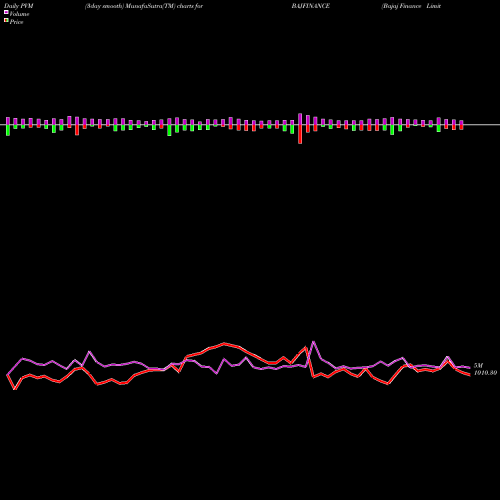Click the '5M' volume axis label
The height and width of the screenshot is (500, 500).
pyautogui.click(x=478, y=366)
